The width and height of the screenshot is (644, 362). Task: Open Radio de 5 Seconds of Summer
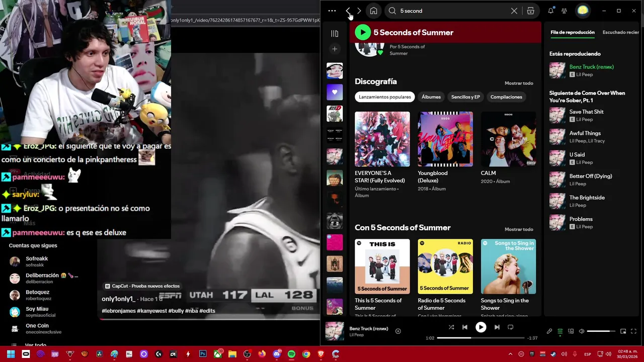(445, 266)
